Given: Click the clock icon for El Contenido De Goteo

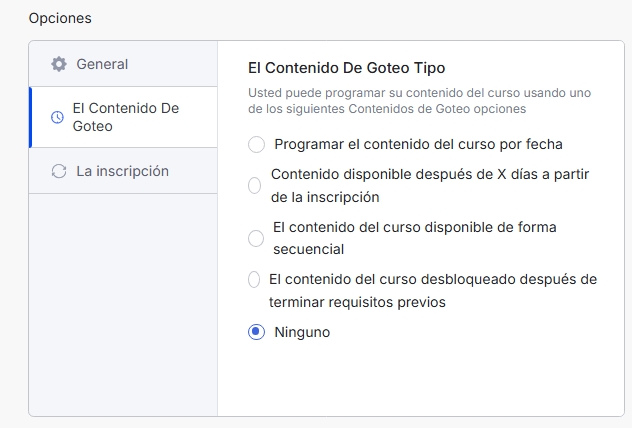Looking at the screenshot, I should coord(57,117).
